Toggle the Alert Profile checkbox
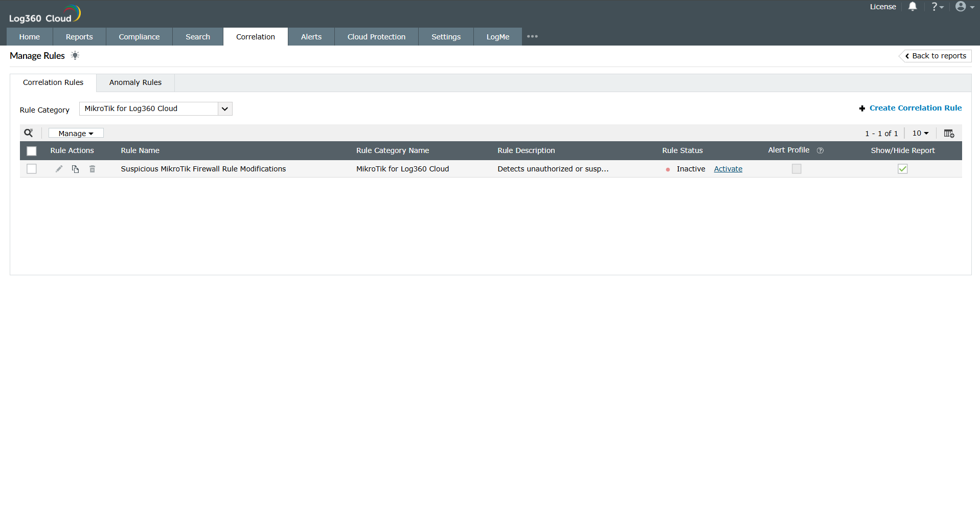980x526 pixels. (796, 169)
